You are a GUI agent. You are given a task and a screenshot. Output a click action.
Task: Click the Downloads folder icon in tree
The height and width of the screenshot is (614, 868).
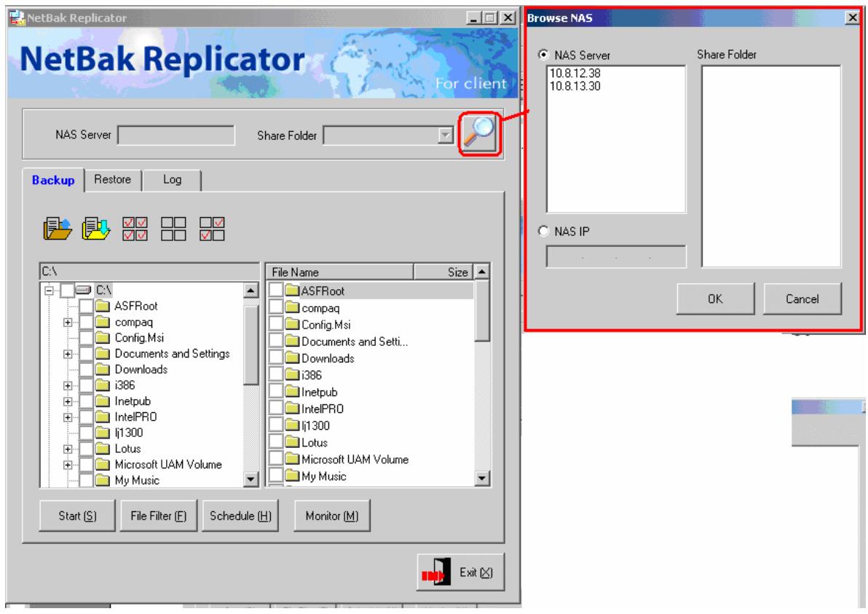pos(103,369)
